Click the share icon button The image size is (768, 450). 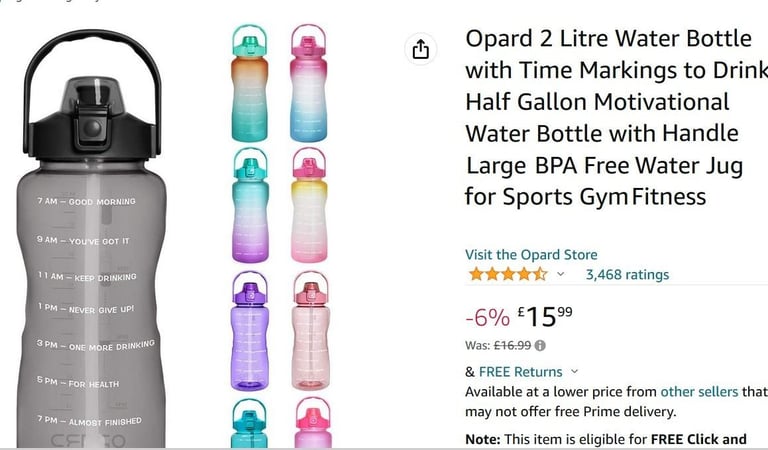tap(421, 49)
